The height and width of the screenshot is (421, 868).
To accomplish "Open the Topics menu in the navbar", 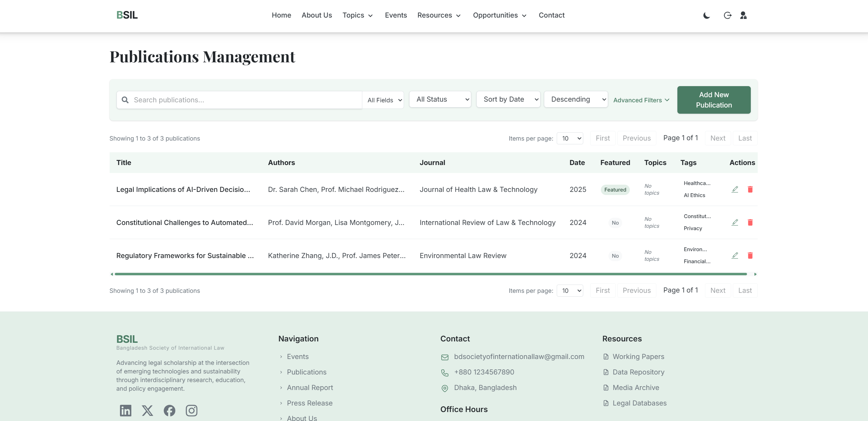I will click(357, 15).
